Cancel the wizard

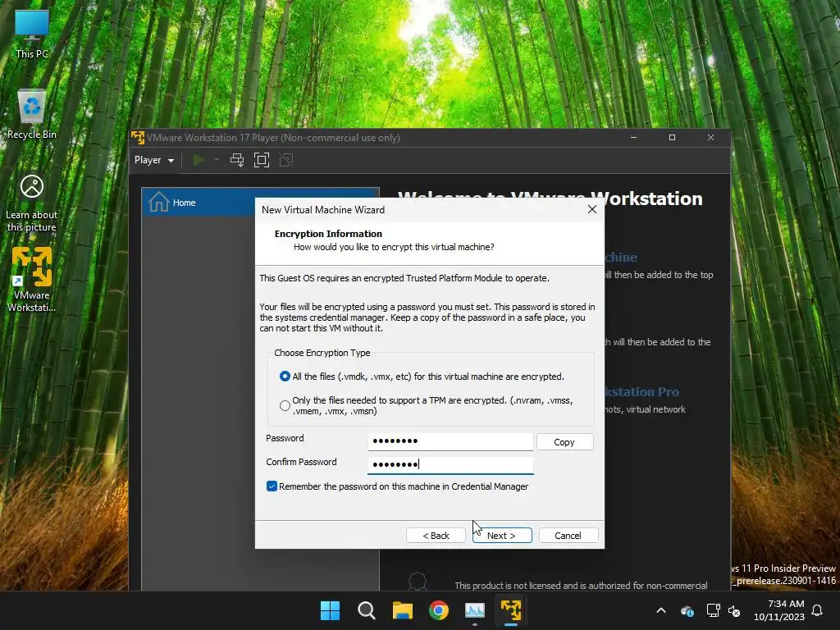click(568, 535)
